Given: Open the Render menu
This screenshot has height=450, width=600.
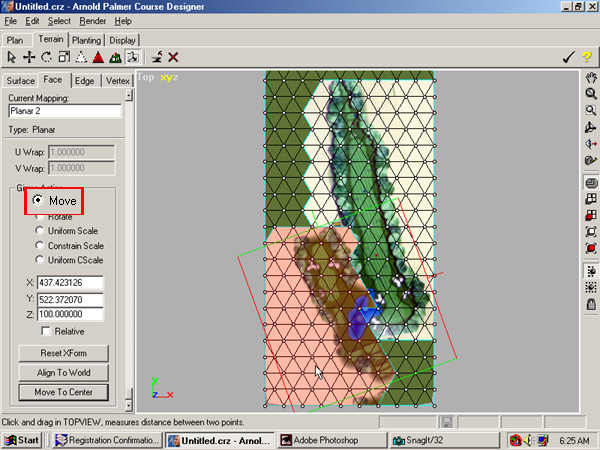Looking at the screenshot, I should coord(92,21).
